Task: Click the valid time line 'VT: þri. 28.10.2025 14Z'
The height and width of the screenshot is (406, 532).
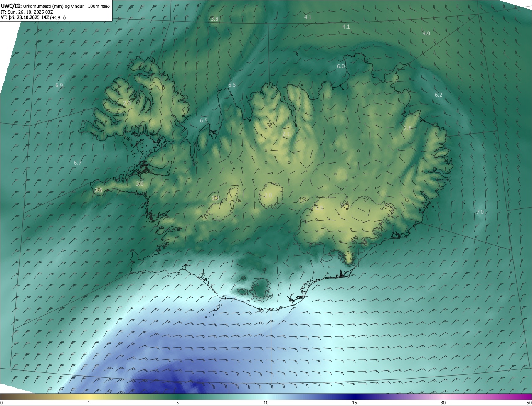Action: tap(25, 17)
